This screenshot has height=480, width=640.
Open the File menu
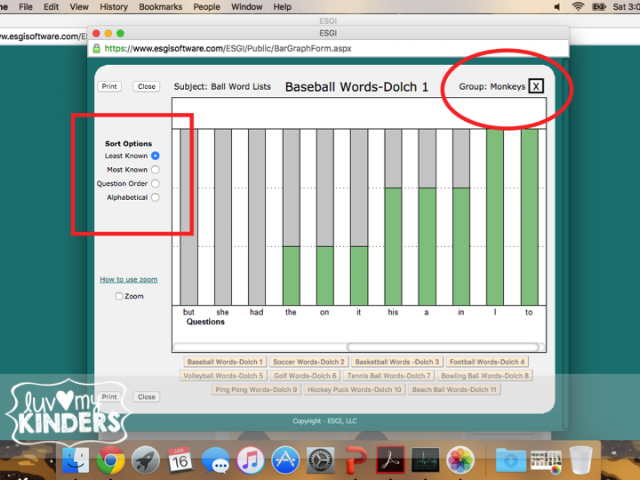pyautogui.click(x=25, y=7)
